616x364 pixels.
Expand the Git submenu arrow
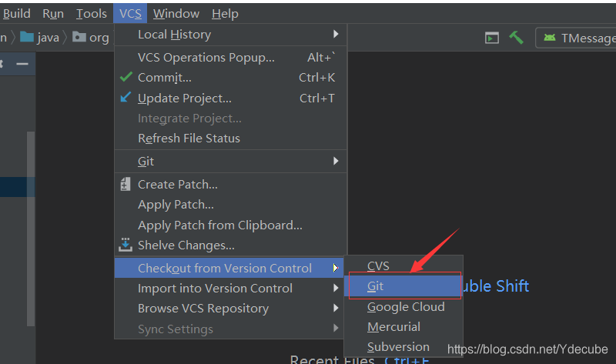pyautogui.click(x=336, y=161)
